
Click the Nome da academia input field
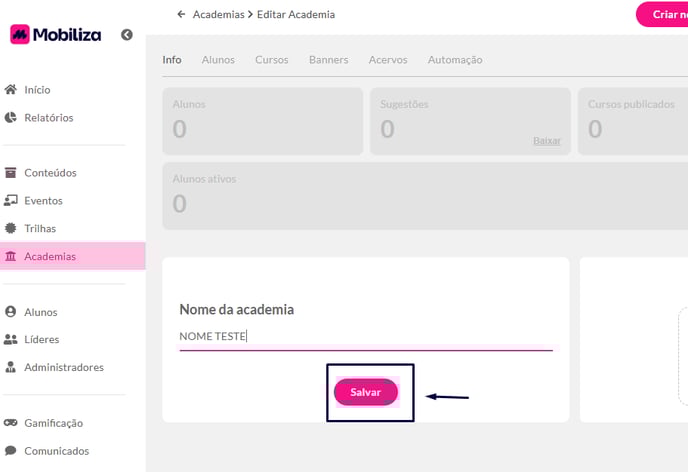366,336
